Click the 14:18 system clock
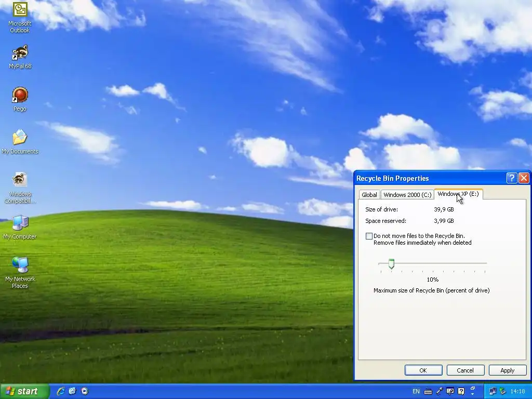This screenshot has width=532, height=399. (518, 391)
